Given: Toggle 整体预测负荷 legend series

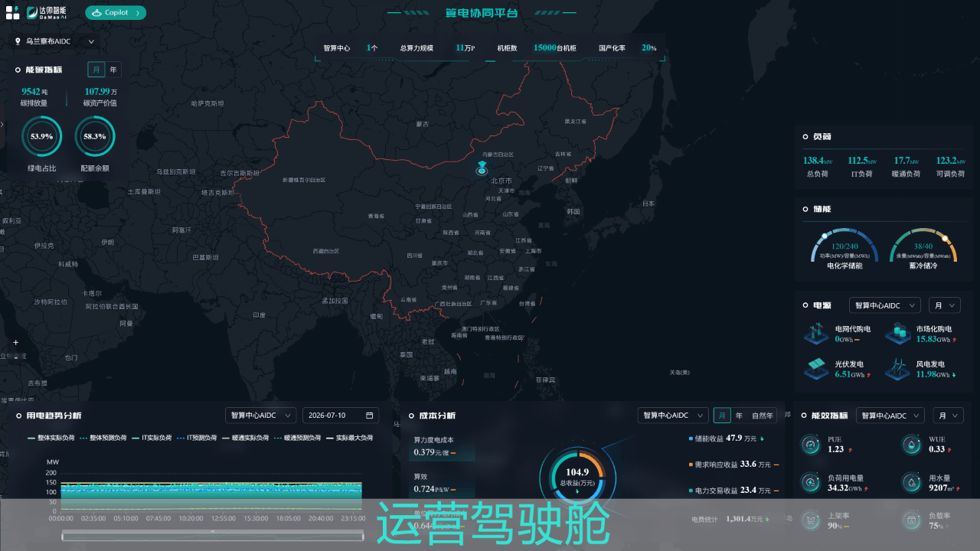Looking at the screenshot, I should click(x=103, y=438).
